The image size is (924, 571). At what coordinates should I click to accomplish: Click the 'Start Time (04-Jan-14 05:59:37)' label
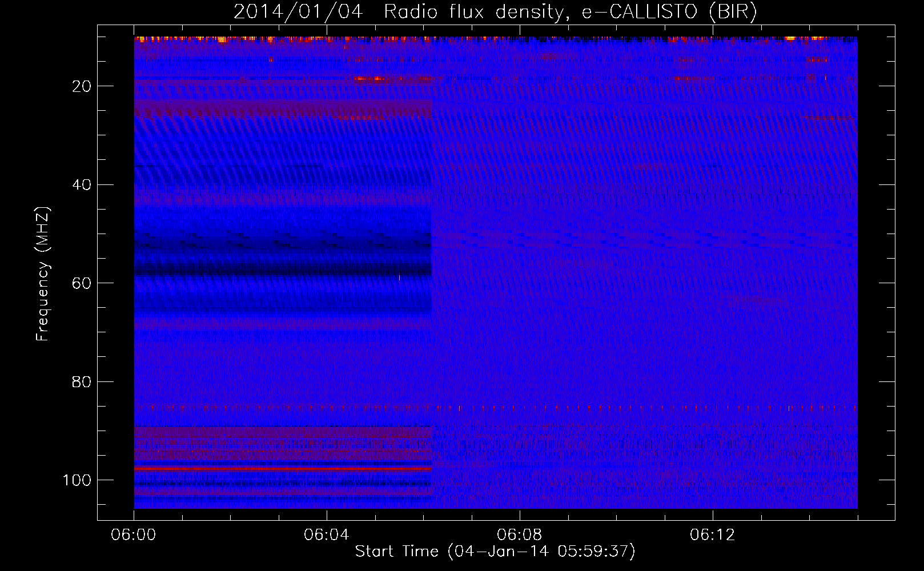(x=495, y=552)
